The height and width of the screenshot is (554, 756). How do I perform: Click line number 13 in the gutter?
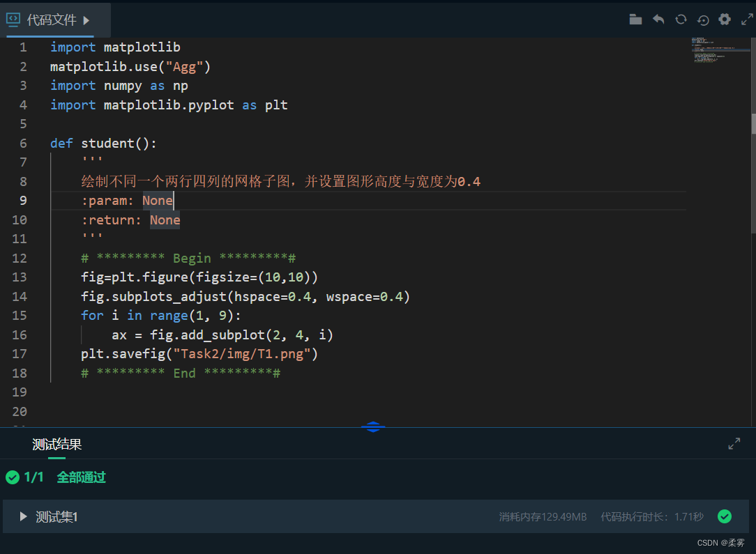(20, 277)
